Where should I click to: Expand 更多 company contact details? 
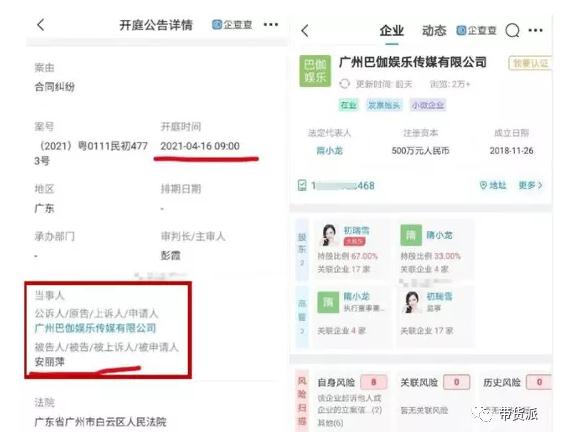[530, 185]
